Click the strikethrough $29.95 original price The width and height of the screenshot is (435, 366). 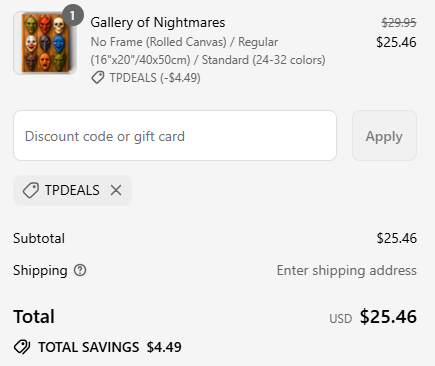399,23
